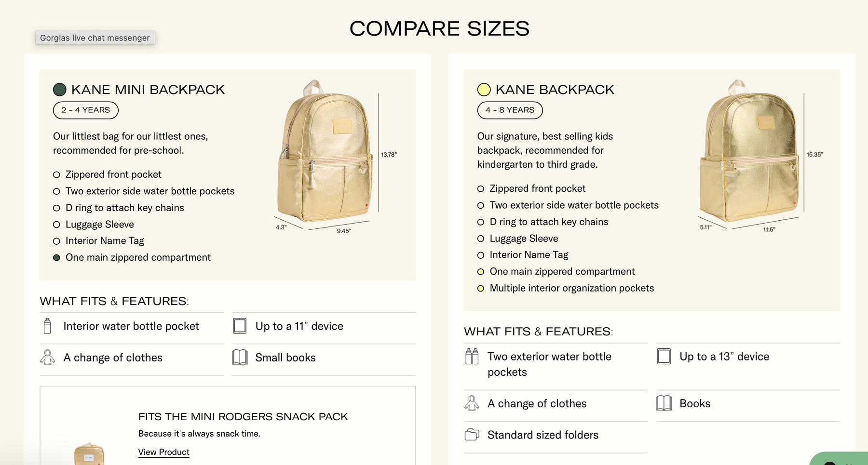Click the two exterior water bottles icon

click(472, 357)
